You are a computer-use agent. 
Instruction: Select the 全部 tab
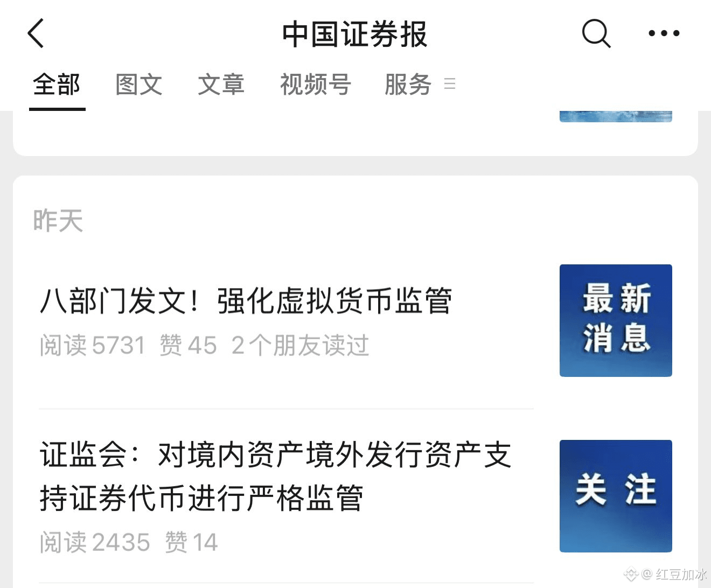pyautogui.click(x=57, y=85)
